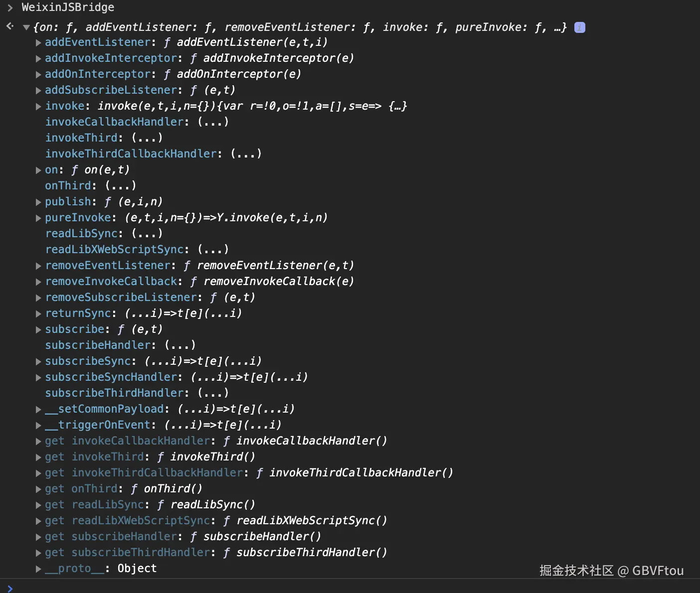700x593 pixels.
Task: Select the Y.invoke(e,t,i,n) arrow function value
Action: pyautogui.click(x=226, y=218)
